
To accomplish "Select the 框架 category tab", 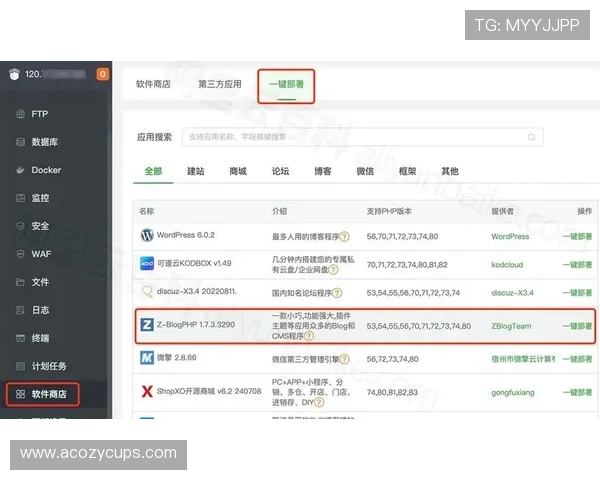I will pos(408,171).
